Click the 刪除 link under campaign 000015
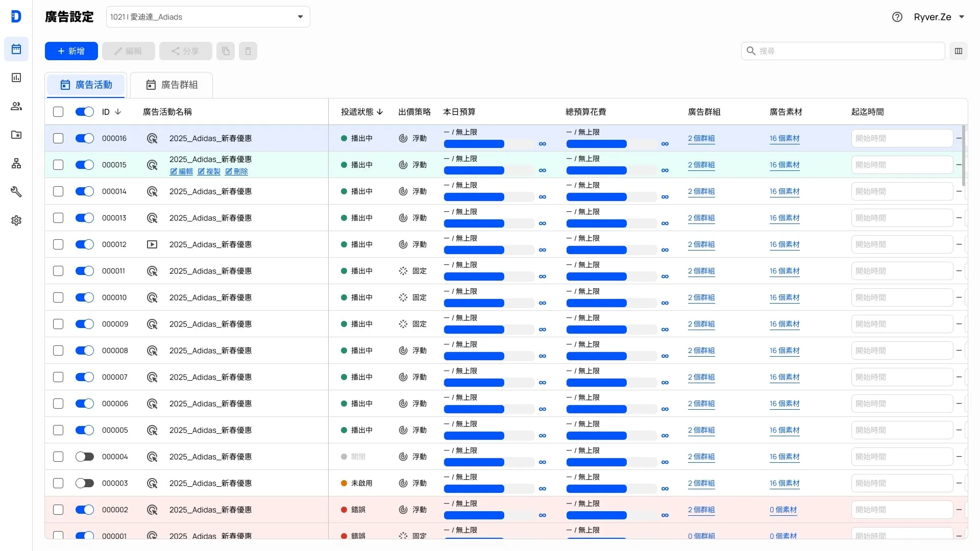 click(236, 171)
